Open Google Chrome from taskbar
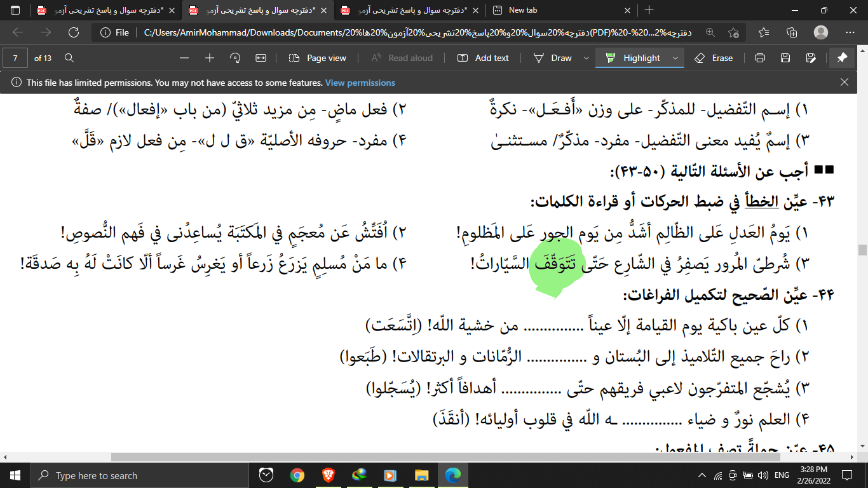 pyautogui.click(x=297, y=475)
